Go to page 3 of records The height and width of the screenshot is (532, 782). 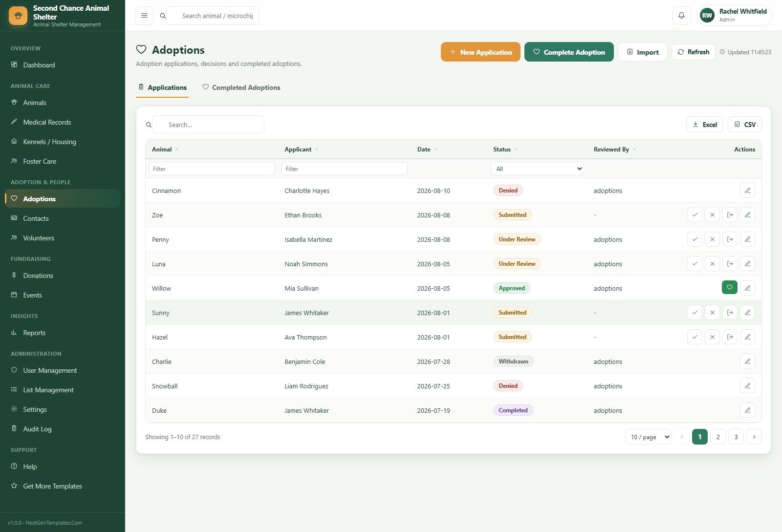click(x=736, y=437)
